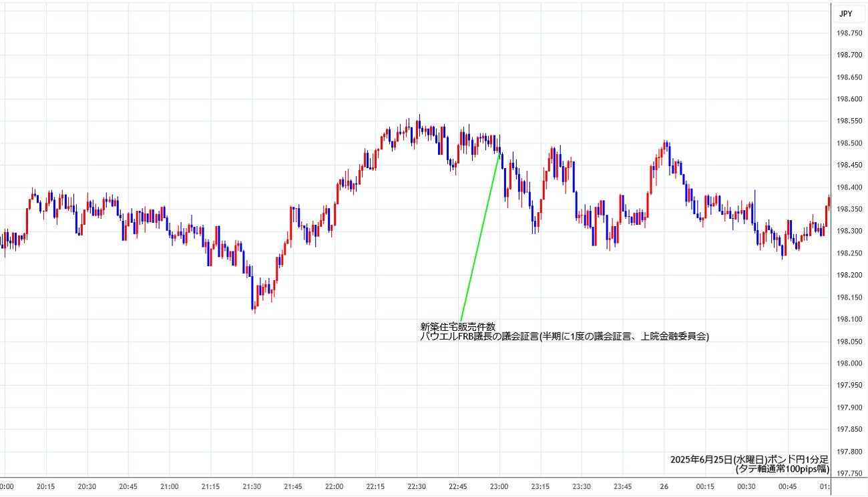Image resolution: width=868 pixels, height=497 pixels.
Task: Select the 198.700 price axis label
Action: pos(849,55)
